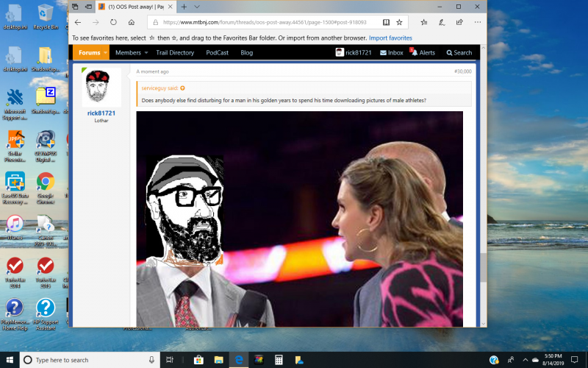Share this page icon
588x368 pixels.
(x=459, y=22)
